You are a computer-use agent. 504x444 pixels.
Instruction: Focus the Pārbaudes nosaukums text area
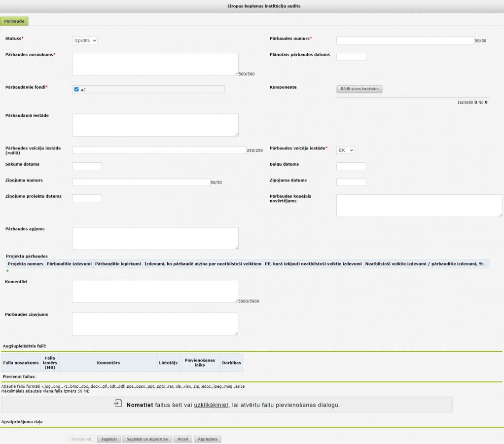155,64
